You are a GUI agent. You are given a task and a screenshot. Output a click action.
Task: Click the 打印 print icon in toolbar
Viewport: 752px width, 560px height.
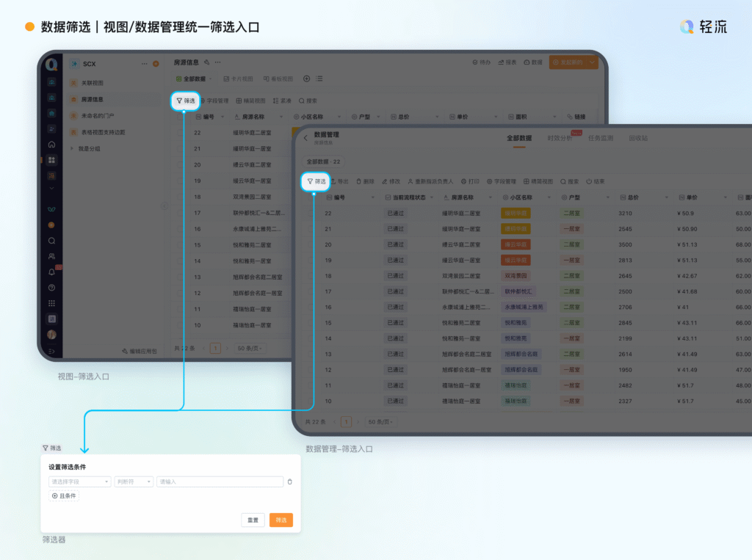[469, 181]
